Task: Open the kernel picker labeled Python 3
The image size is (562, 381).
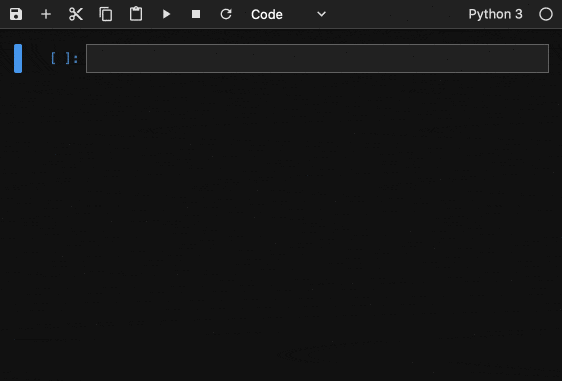Action: coord(495,14)
